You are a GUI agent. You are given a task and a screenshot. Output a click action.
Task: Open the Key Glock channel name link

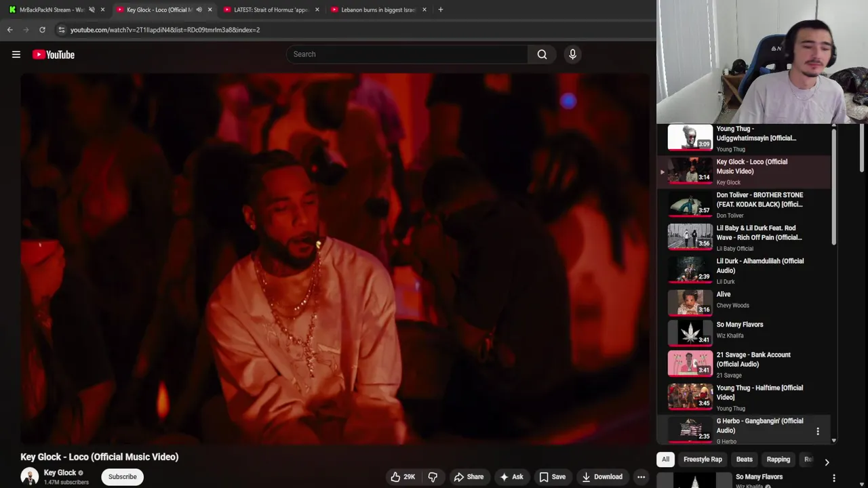click(60, 472)
